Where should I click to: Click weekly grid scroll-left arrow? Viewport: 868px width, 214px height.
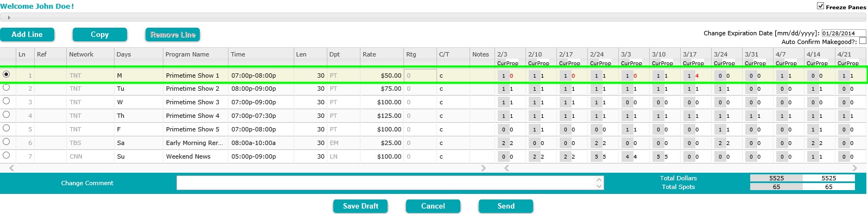click(506, 168)
